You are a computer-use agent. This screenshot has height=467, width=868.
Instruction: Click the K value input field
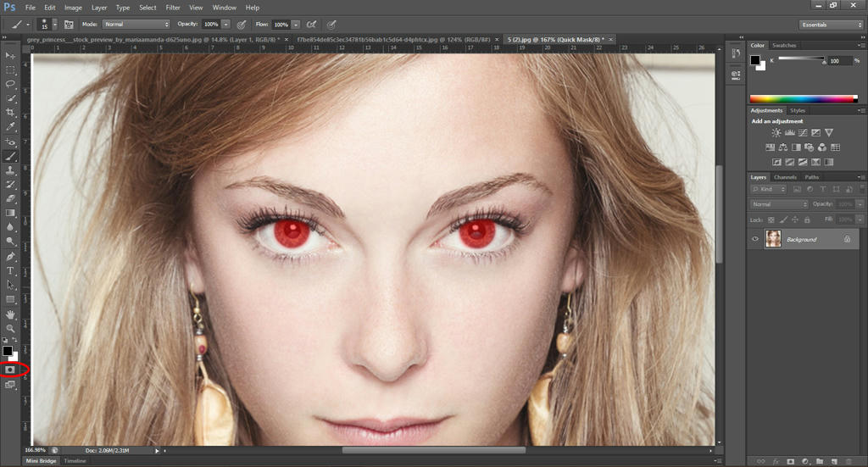click(x=839, y=61)
